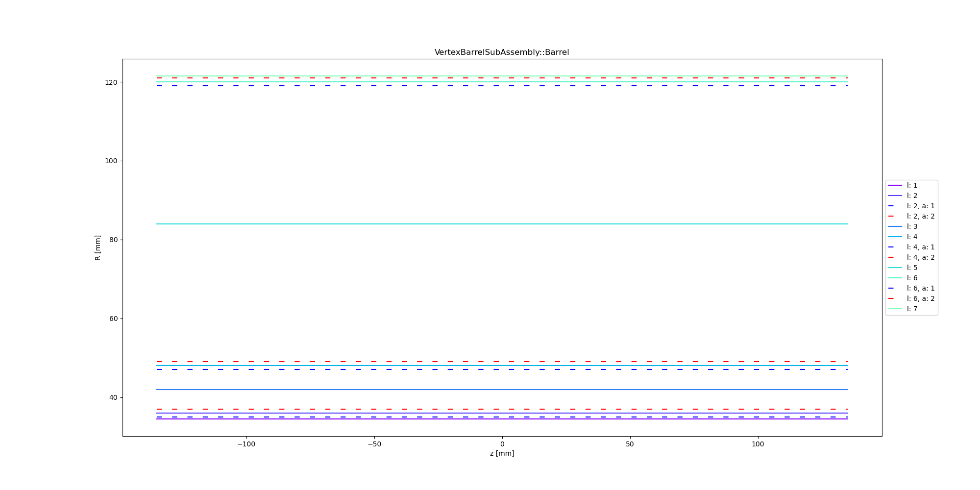Click the red dash swatch for 'l: 4, a: 2'
This screenshot has height=490, width=980.
895,257
